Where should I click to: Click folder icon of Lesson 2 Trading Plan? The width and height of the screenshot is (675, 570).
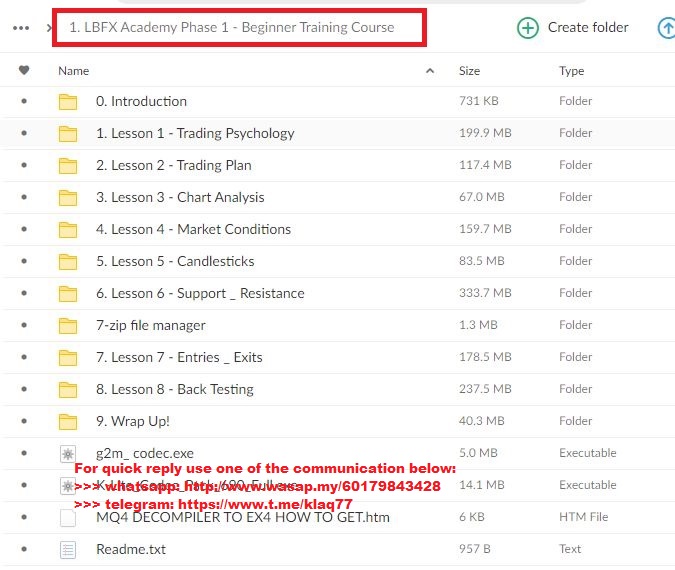coord(68,166)
